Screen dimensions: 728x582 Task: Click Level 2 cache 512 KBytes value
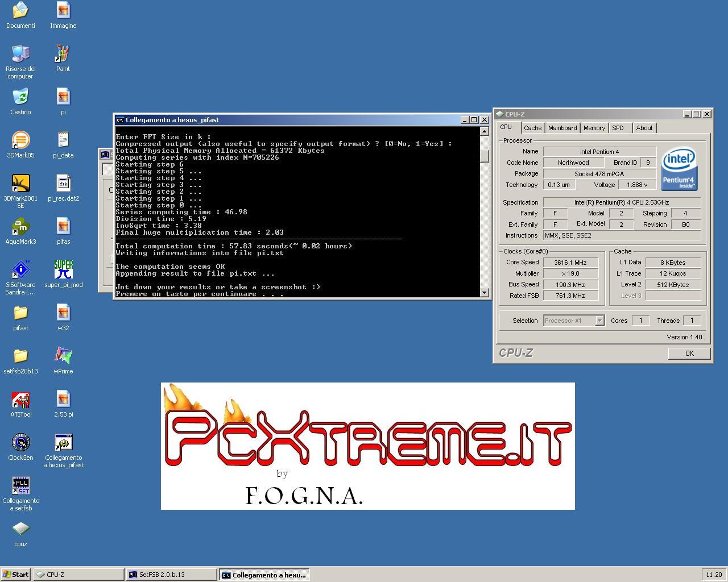coord(673,285)
